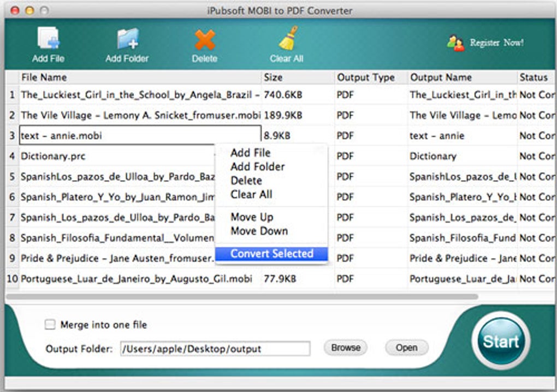Click the horizontal scrollbar below the file list
Viewport: 557px width, 392px height.
tap(242, 296)
